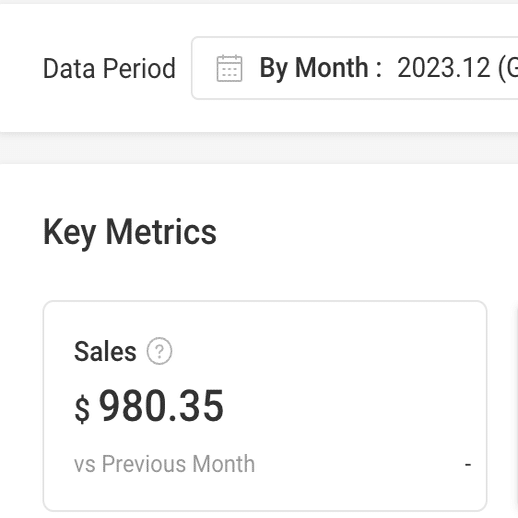Screen dimensions: 518x518
Task: Click the dash comparison value in Sales card
Action: coord(468,464)
